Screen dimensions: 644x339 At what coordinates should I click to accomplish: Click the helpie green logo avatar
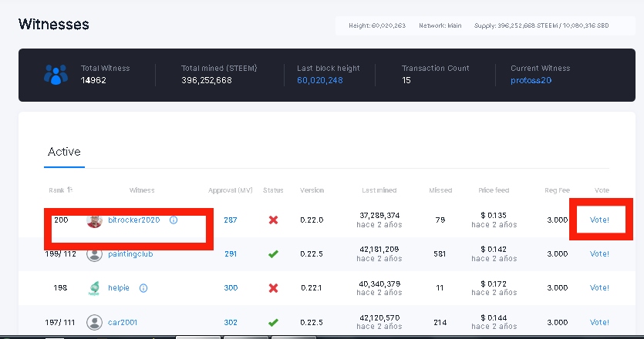click(94, 288)
